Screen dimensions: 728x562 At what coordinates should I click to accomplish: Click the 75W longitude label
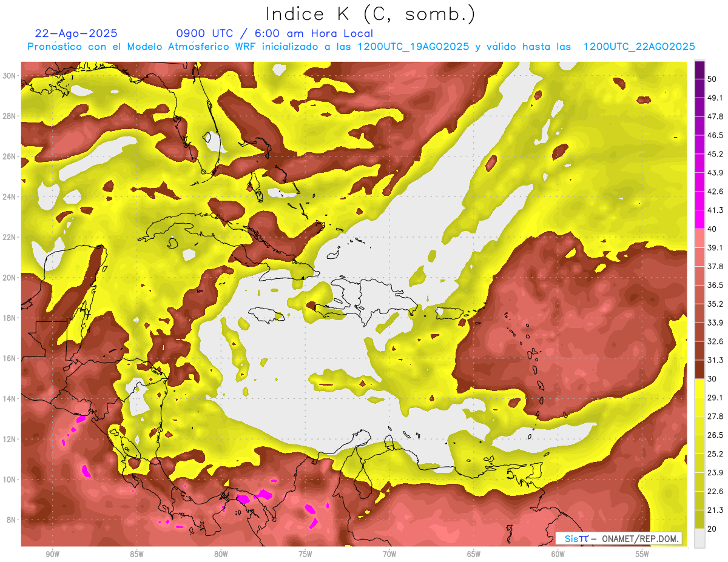coord(305,554)
